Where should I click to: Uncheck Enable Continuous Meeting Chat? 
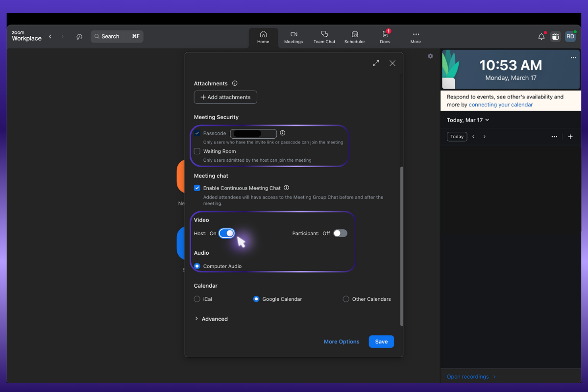click(197, 188)
